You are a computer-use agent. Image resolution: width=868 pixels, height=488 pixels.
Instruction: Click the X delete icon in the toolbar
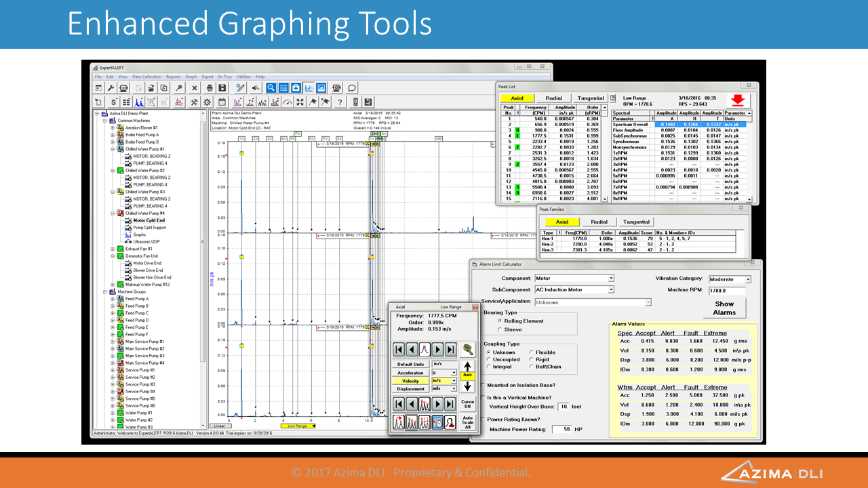pos(195,87)
